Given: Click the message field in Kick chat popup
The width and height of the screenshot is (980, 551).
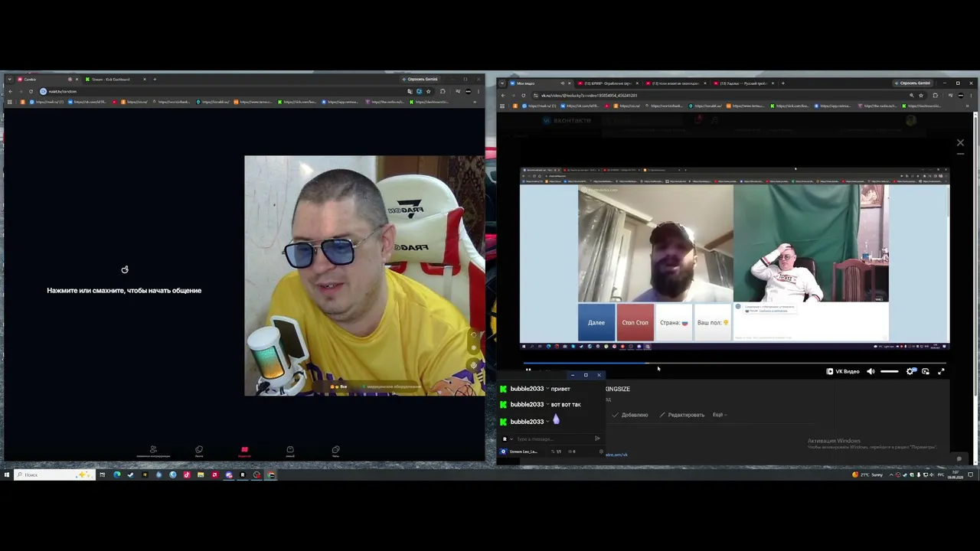Looking at the screenshot, I should pyautogui.click(x=553, y=439).
